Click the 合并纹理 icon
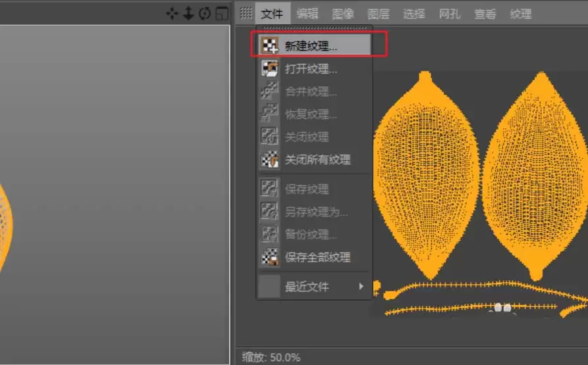This screenshot has height=365, width=588. tap(269, 91)
